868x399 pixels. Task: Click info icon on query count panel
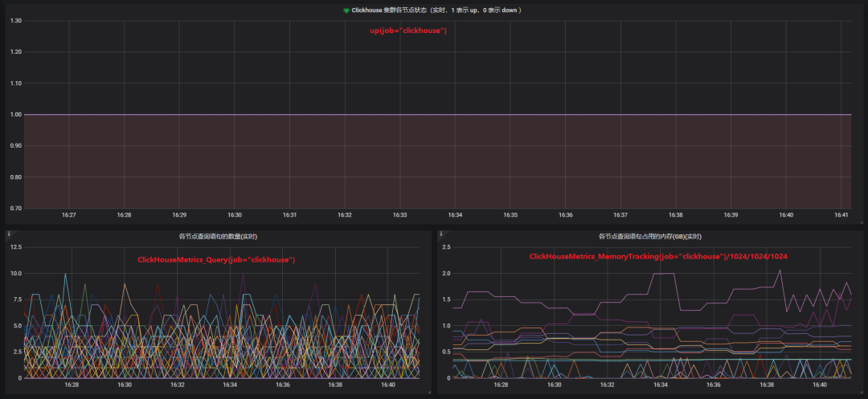click(9, 234)
